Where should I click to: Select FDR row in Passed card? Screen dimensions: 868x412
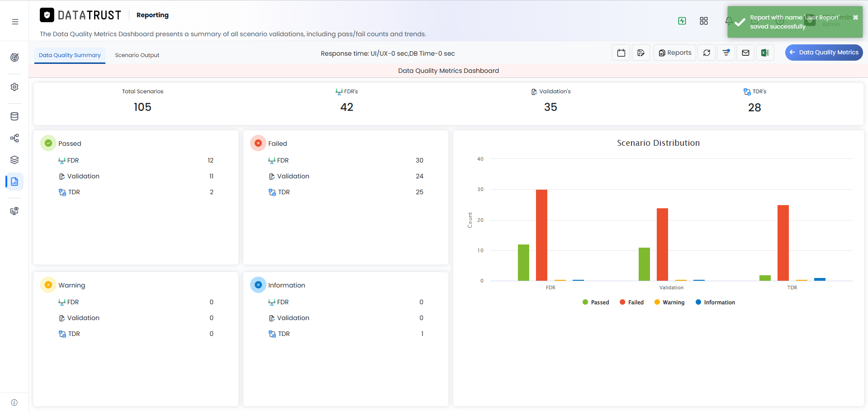[x=136, y=160]
